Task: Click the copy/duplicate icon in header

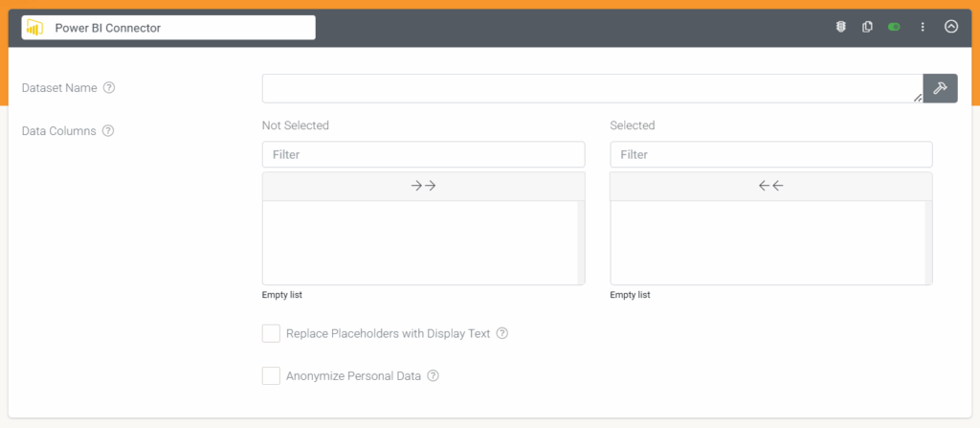Action: coord(867,27)
